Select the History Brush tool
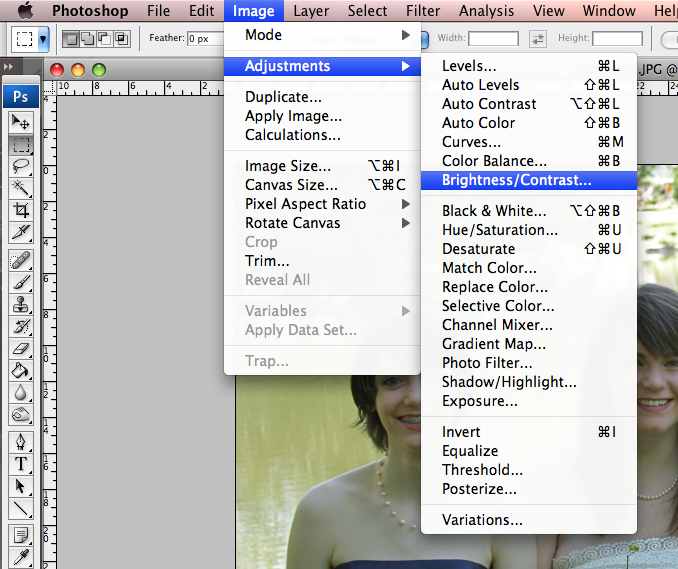 coord(20,327)
